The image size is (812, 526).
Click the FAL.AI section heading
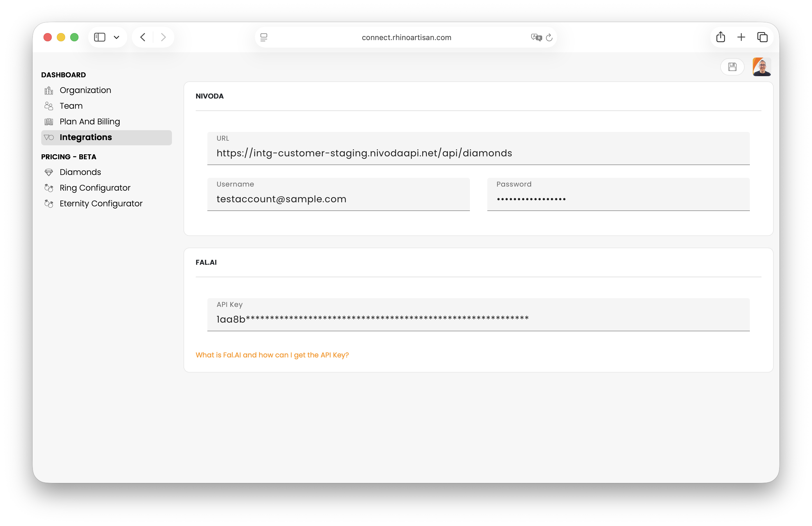coord(206,262)
